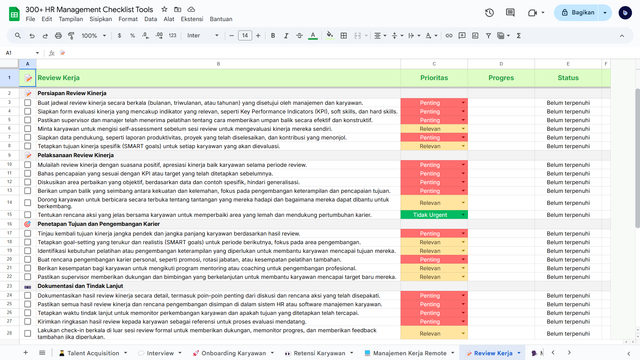This screenshot has height=360, width=640.
Task: Toggle the checkbox in row 24
Action: pyautogui.click(x=27, y=296)
